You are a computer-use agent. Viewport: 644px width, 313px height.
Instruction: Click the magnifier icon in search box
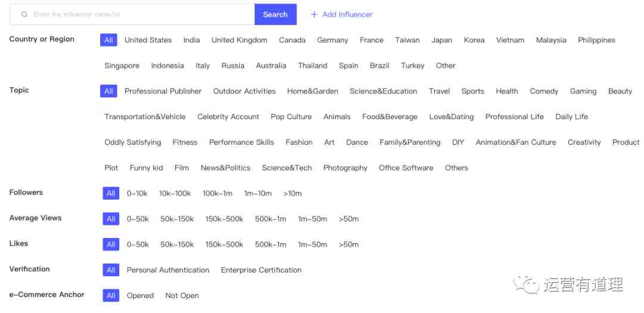(24, 14)
